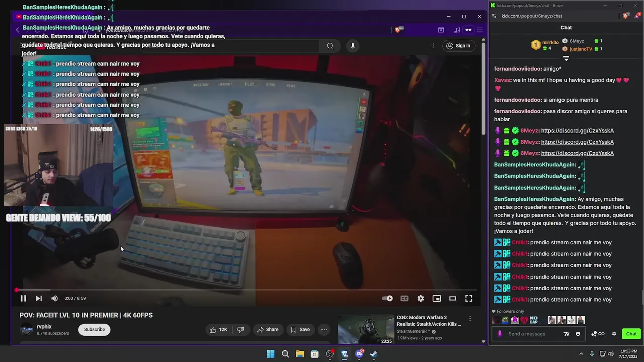Pause the YouTube video
Viewport: 644px width, 362px height.
tap(23, 298)
